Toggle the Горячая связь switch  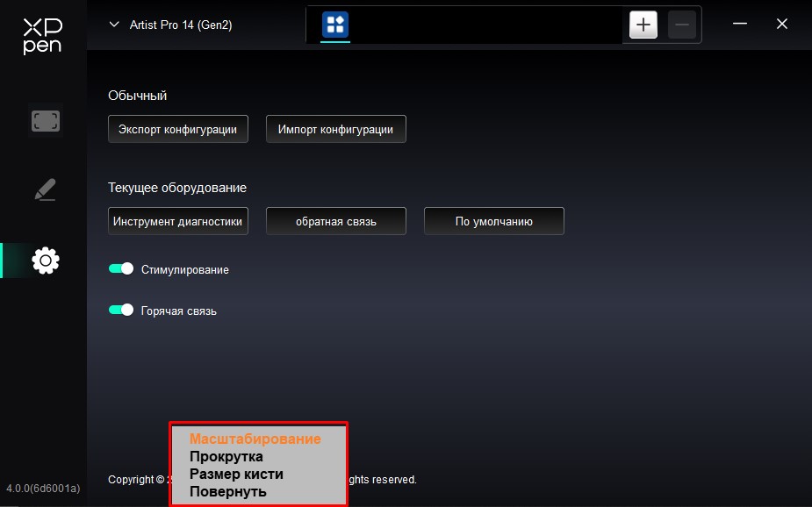pos(121,310)
